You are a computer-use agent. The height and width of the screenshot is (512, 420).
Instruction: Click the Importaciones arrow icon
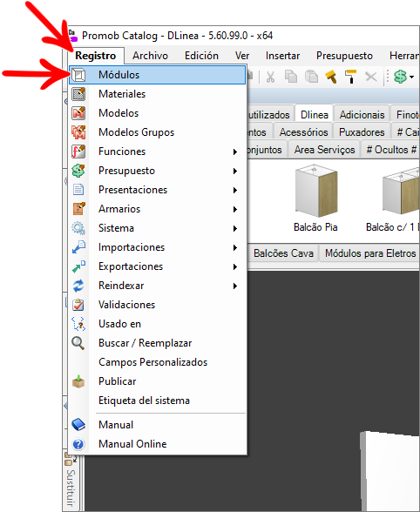point(78,247)
